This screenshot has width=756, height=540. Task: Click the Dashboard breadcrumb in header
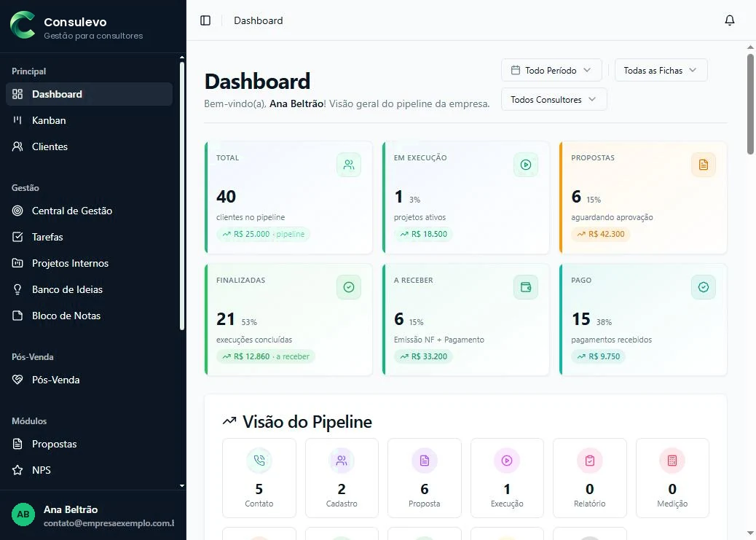tap(259, 20)
